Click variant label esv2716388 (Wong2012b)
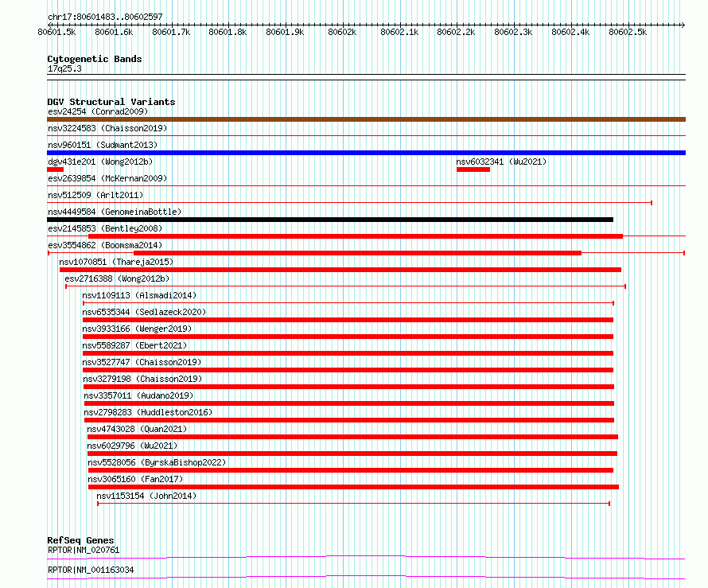The image size is (708, 588). (x=117, y=278)
